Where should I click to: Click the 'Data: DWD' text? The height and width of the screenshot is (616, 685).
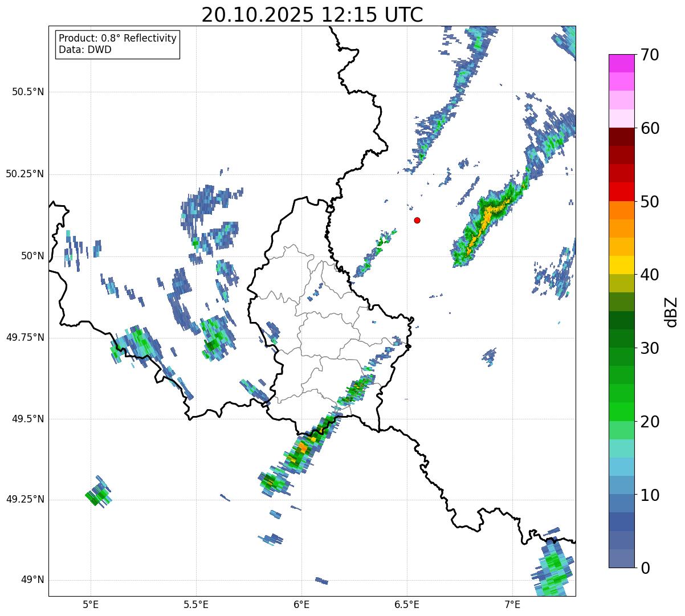tap(85, 50)
